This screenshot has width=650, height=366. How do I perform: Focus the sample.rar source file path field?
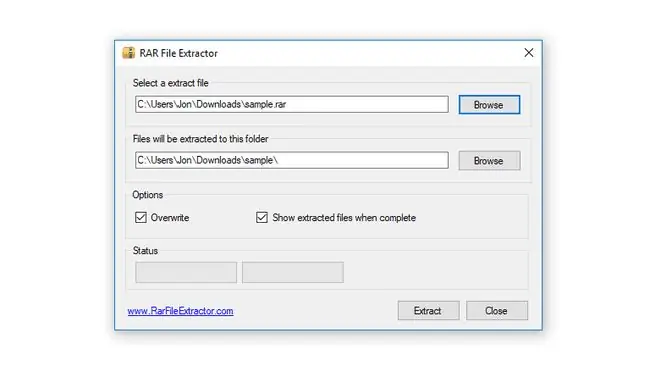(291, 104)
